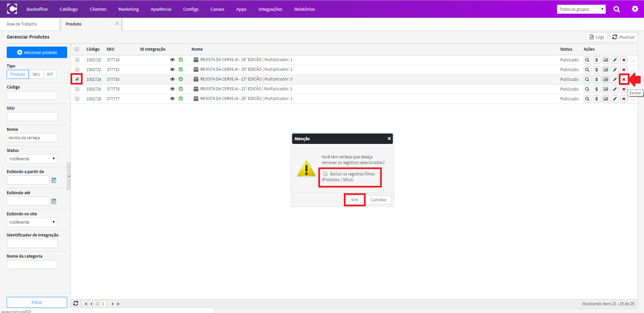Image resolution: width=644 pixels, height=313 pixels.
Task: Select the SKU type filter
Action: (x=36, y=74)
